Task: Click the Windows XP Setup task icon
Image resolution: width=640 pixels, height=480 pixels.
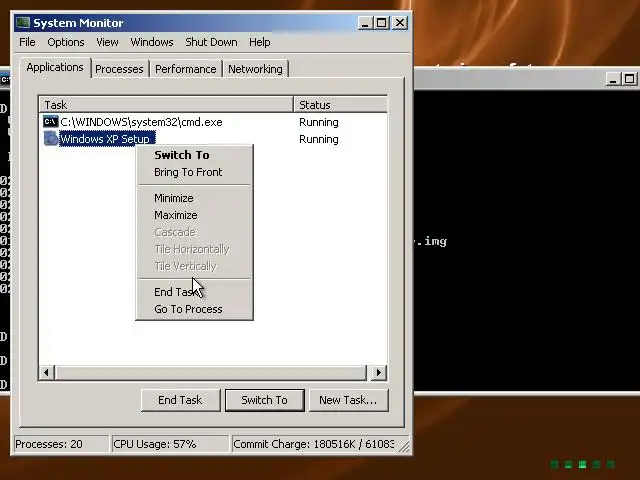Action: pyautogui.click(x=51, y=139)
